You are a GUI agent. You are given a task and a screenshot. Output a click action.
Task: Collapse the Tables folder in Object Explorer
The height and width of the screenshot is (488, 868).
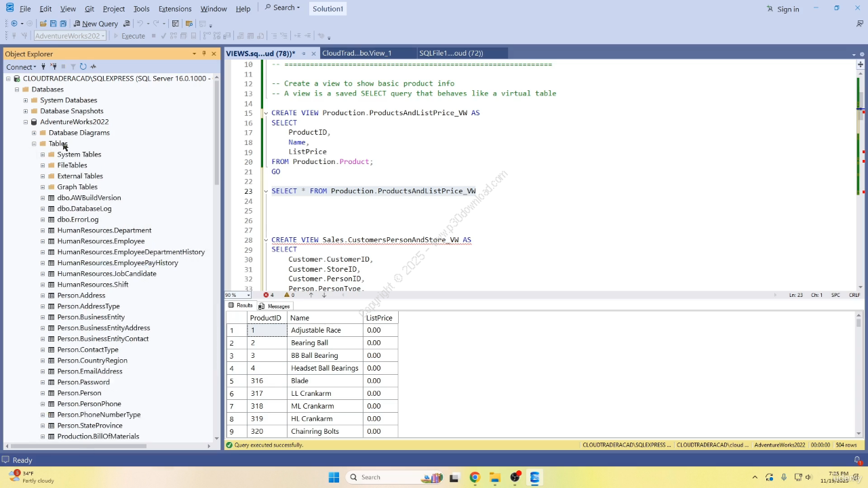[x=34, y=144]
